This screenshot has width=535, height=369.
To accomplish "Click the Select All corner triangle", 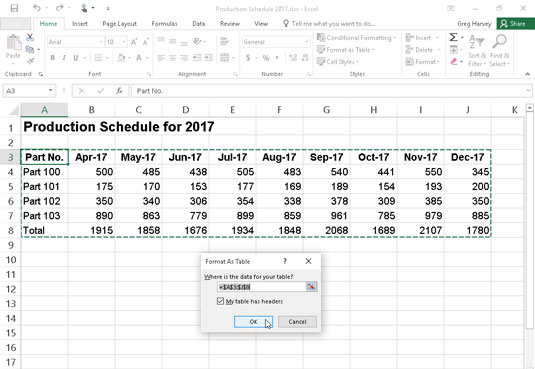I will tap(14, 110).
